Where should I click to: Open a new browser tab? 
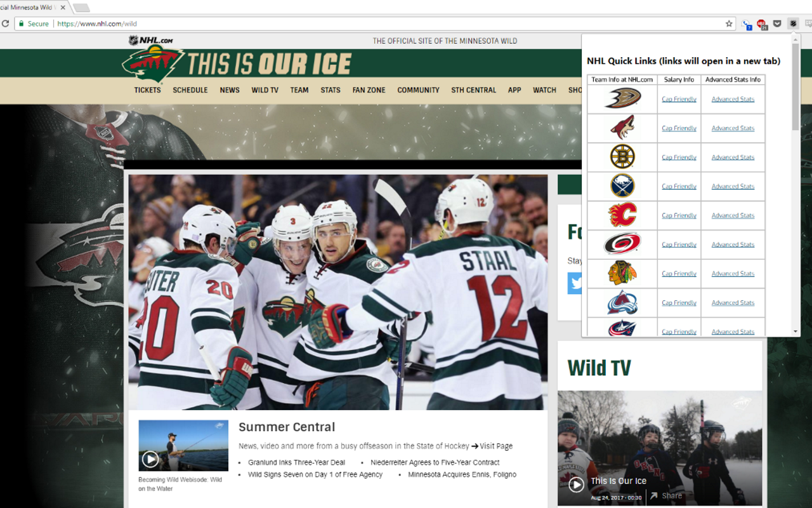click(x=81, y=8)
